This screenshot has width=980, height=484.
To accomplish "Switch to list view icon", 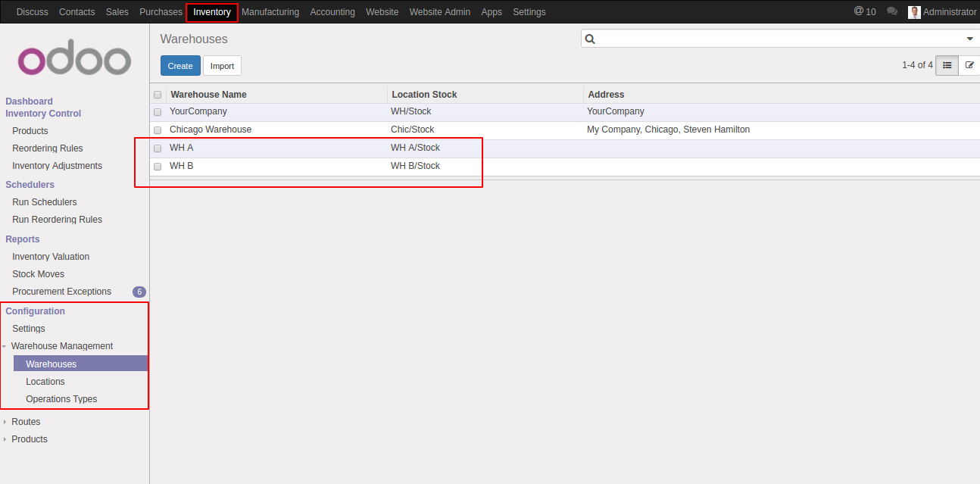I will point(947,65).
